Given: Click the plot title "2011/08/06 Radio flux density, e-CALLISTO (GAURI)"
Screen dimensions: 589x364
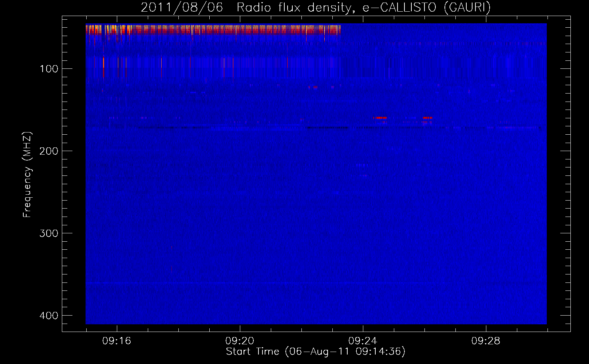Looking at the screenshot, I should coord(316,7).
